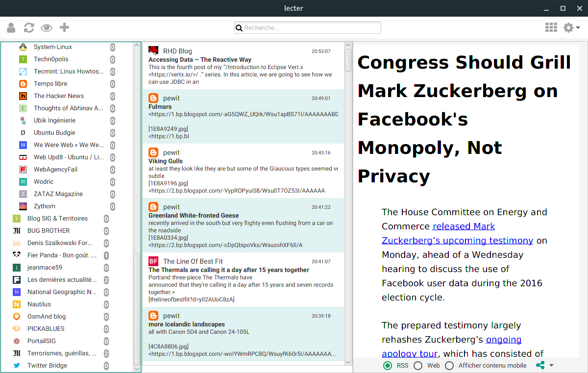Click timestamp 20:53:07 of RHD Blog article

point(321,51)
